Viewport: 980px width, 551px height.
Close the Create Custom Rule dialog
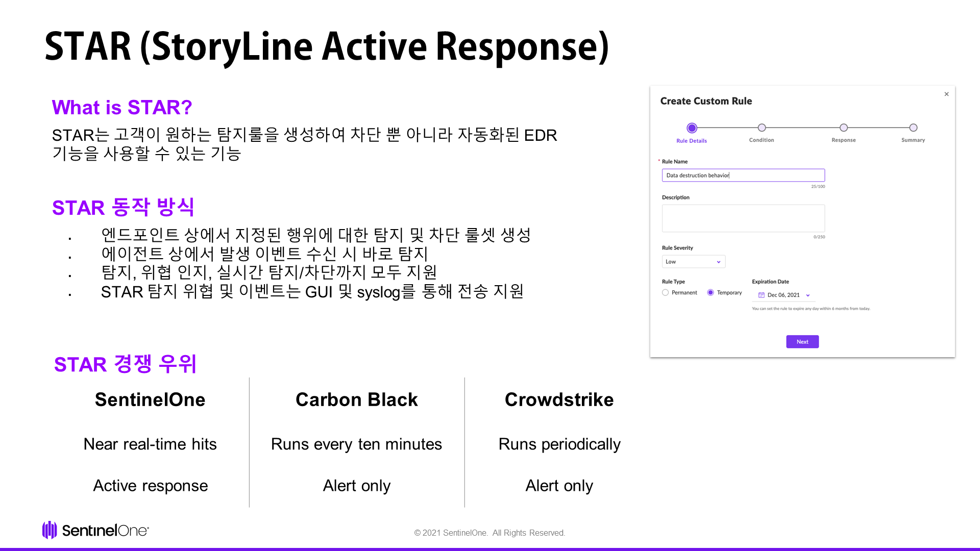pyautogui.click(x=946, y=94)
